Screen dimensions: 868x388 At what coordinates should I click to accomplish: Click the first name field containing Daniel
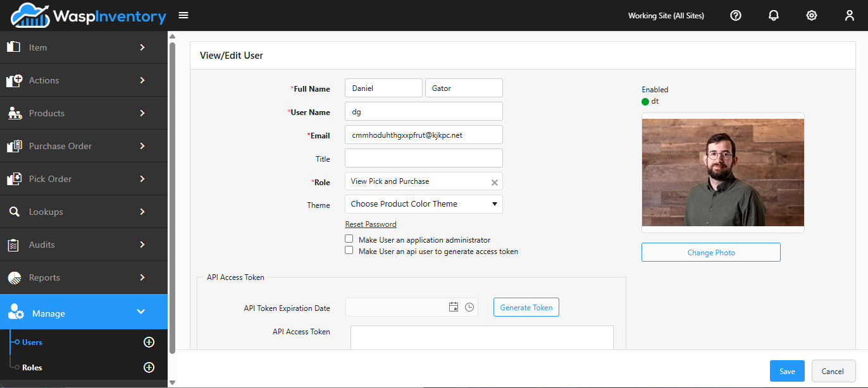click(383, 88)
